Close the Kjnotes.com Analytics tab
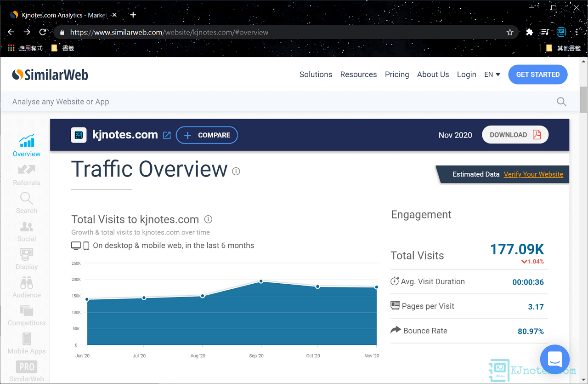The width and height of the screenshot is (588, 384). pyautogui.click(x=114, y=15)
